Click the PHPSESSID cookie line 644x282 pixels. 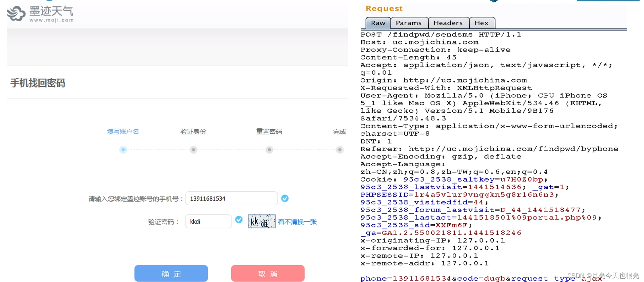[x=460, y=195]
